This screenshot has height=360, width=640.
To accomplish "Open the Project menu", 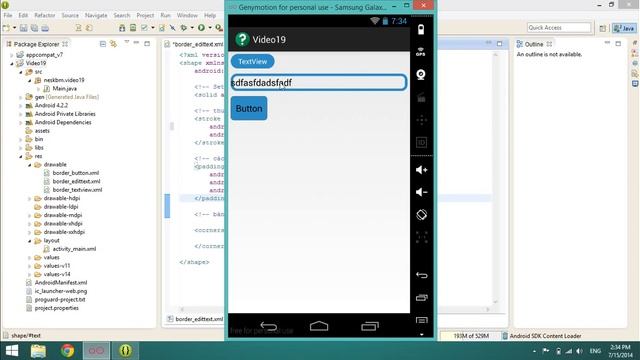I will coord(145,15).
